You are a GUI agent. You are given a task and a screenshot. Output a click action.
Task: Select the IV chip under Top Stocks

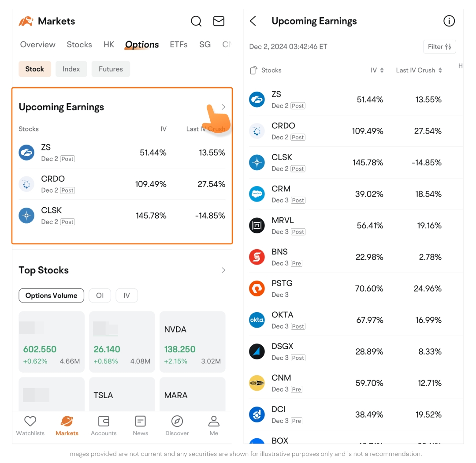click(126, 295)
